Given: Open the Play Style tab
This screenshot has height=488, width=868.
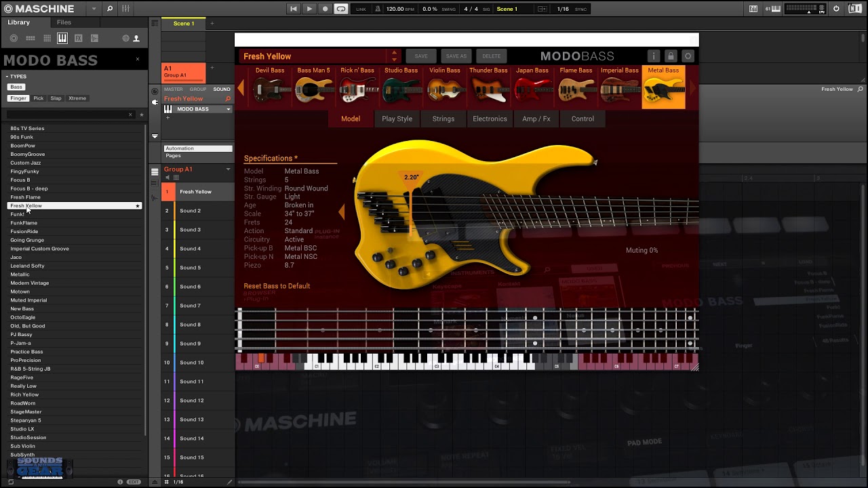Looking at the screenshot, I should click(x=397, y=119).
